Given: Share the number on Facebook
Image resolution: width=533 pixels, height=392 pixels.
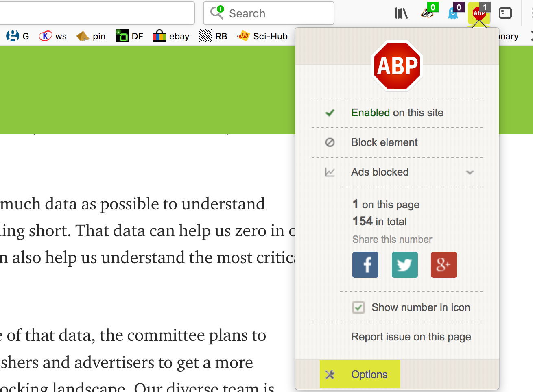Looking at the screenshot, I should click(x=365, y=265).
